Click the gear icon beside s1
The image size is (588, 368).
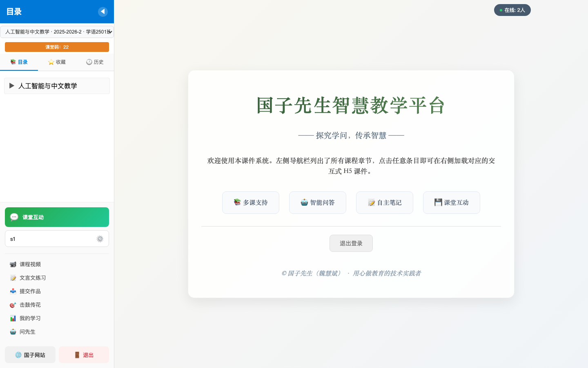pyautogui.click(x=100, y=239)
